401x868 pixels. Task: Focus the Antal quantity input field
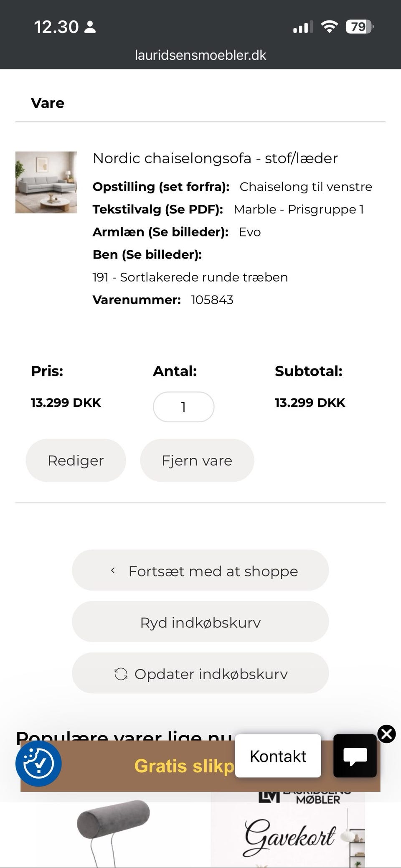(183, 407)
